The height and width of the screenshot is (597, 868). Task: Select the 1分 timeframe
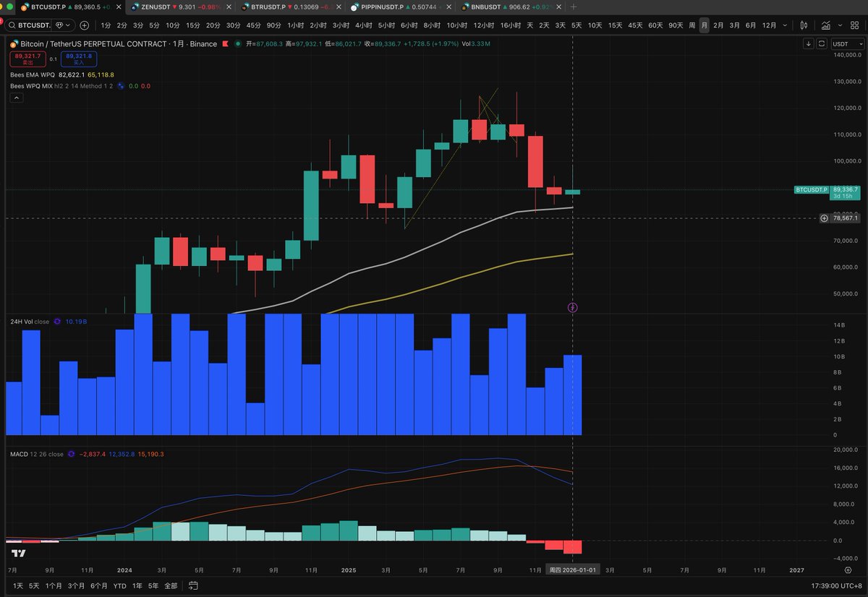click(106, 25)
